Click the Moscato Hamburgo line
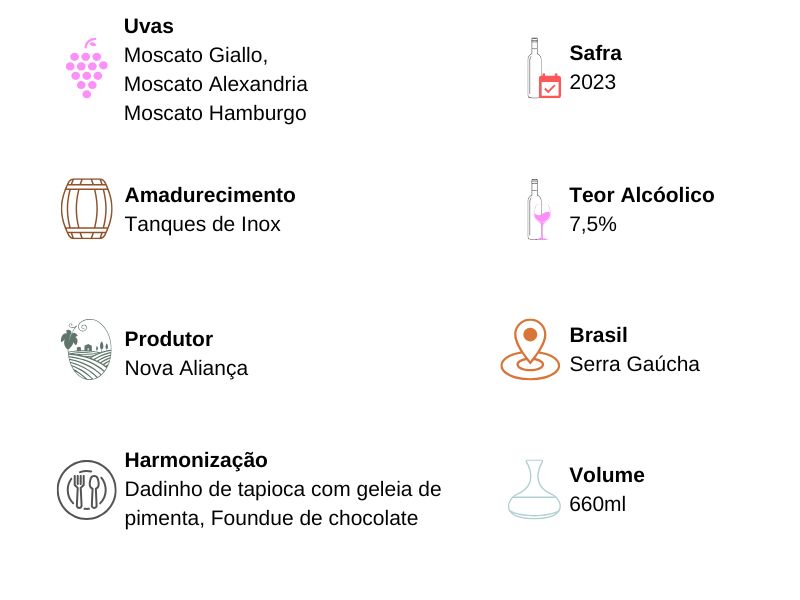This screenshot has height=600, width=800. (215, 113)
